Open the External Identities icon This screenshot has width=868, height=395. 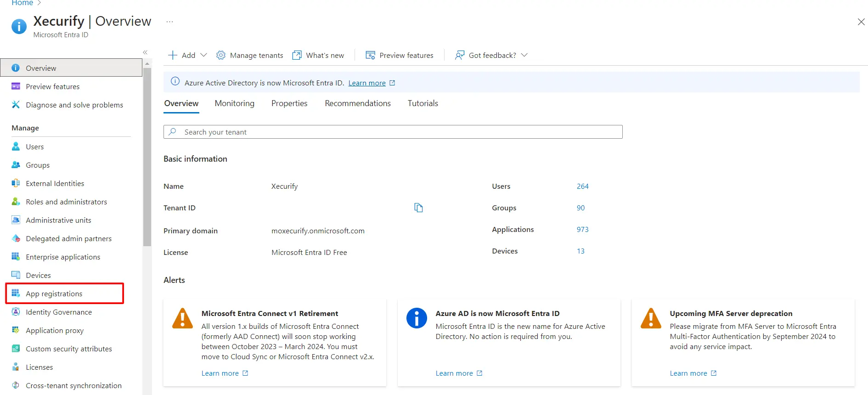[x=16, y=183]
